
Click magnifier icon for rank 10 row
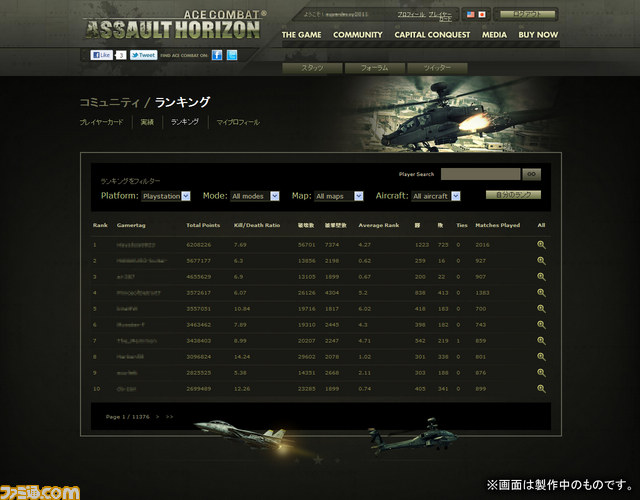click(x=541, y=389)
